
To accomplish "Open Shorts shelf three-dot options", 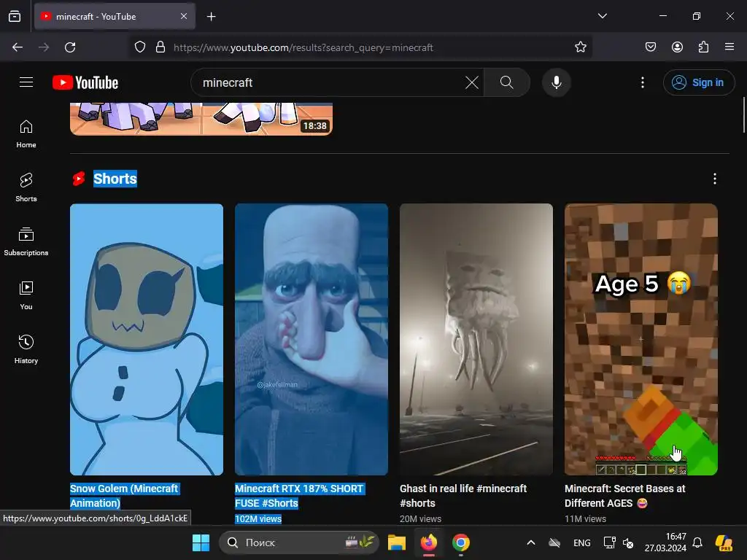I will pos(714,179).
